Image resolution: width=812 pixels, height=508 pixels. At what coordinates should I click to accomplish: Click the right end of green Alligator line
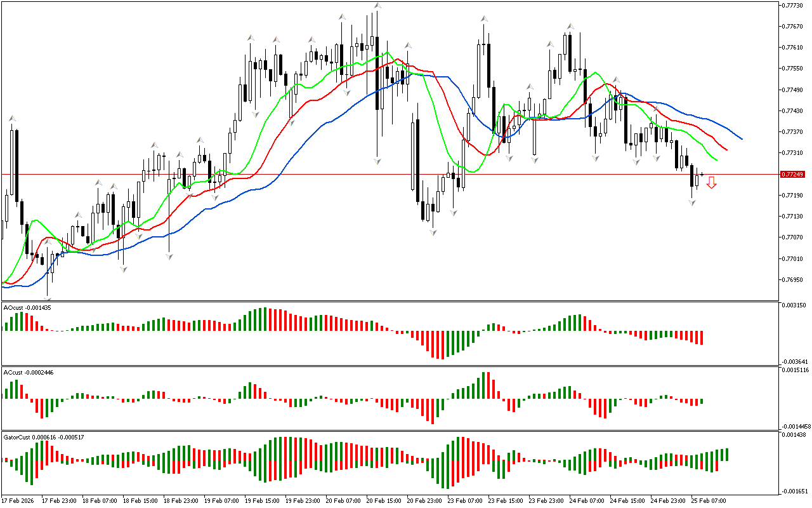(x=716, y=159)
